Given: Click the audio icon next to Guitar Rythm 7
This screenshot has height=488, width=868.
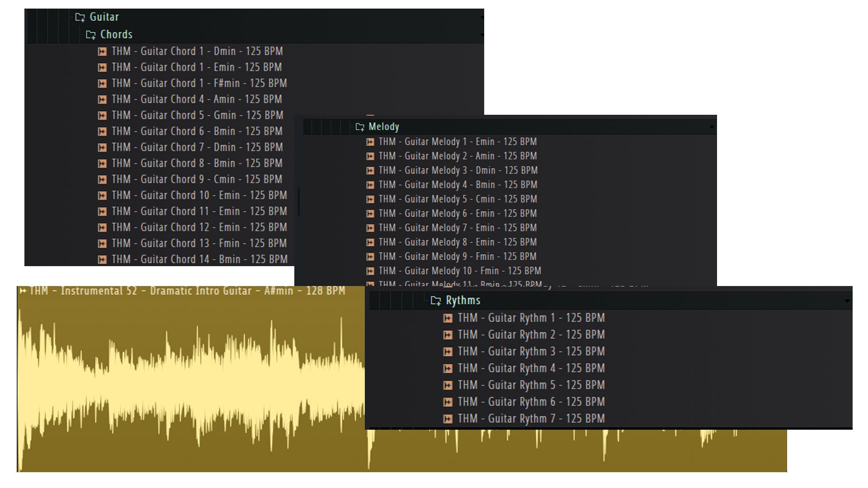Looking at the screenshot, I should point(448,419).
